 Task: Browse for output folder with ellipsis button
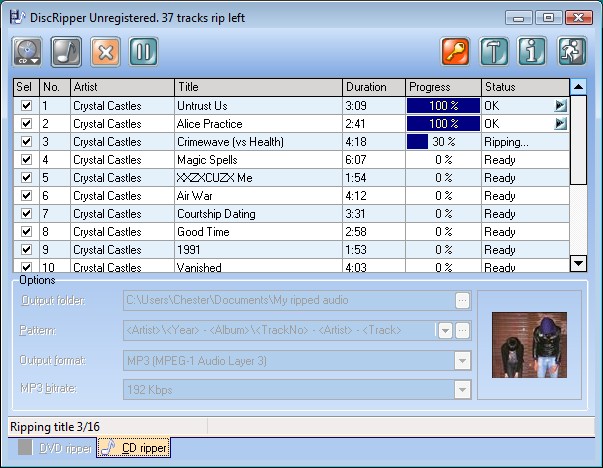tap(462, 300)
